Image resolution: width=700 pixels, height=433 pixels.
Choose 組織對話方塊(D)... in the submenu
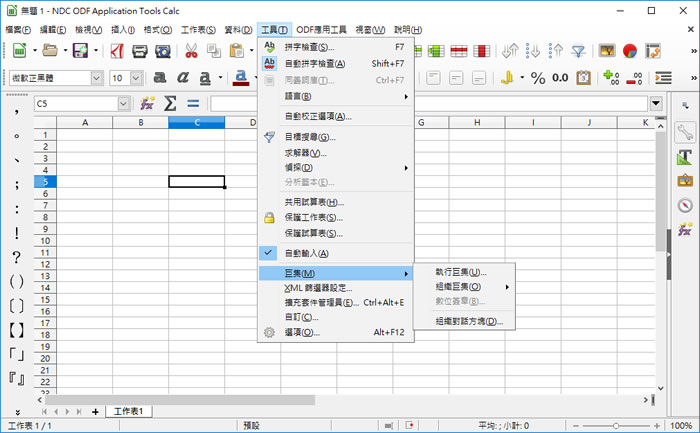(464, 321)
